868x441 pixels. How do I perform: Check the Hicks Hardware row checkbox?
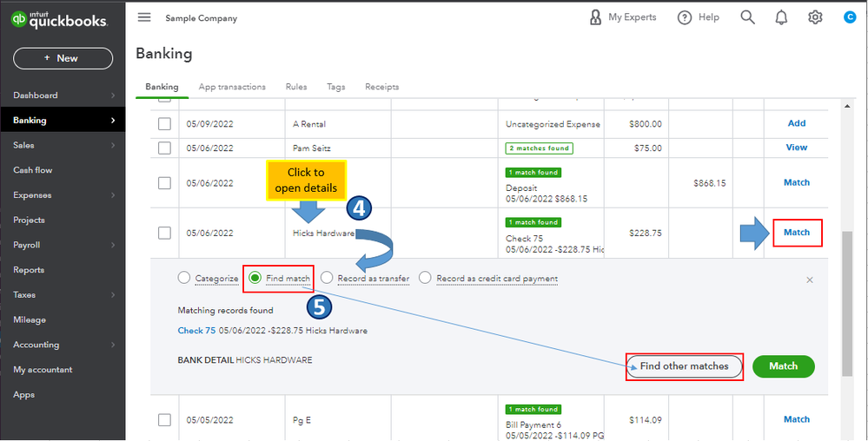tap(164, 233)
